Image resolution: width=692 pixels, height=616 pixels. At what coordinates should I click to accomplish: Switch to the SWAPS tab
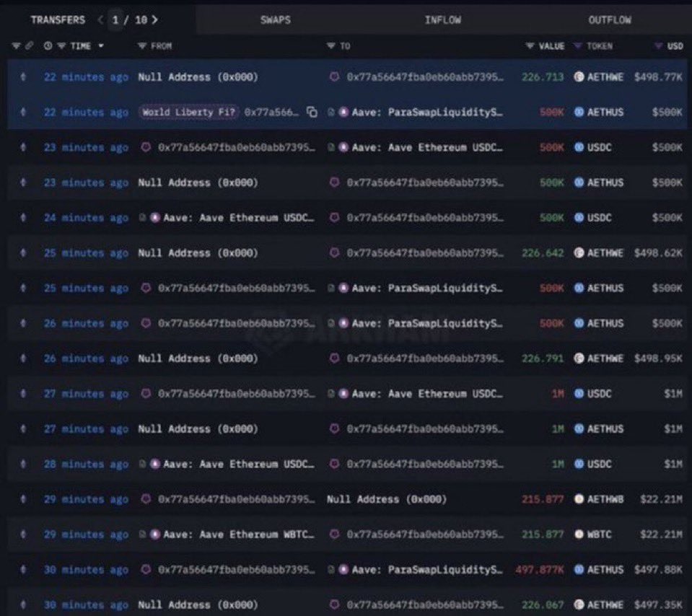(x=276, y=20)
